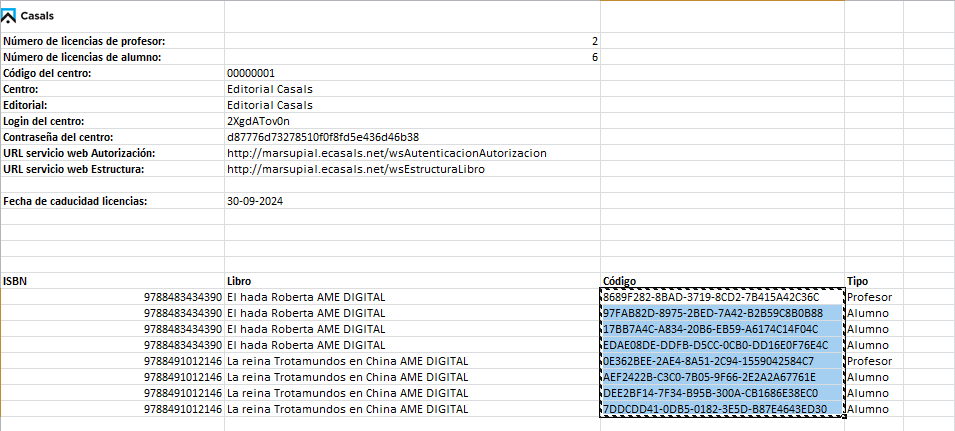This screenshot has height=431, width=955.
Task: Open the wsEstructuraLibro URL
Action: pyautogui.click(x=370, y=169)
